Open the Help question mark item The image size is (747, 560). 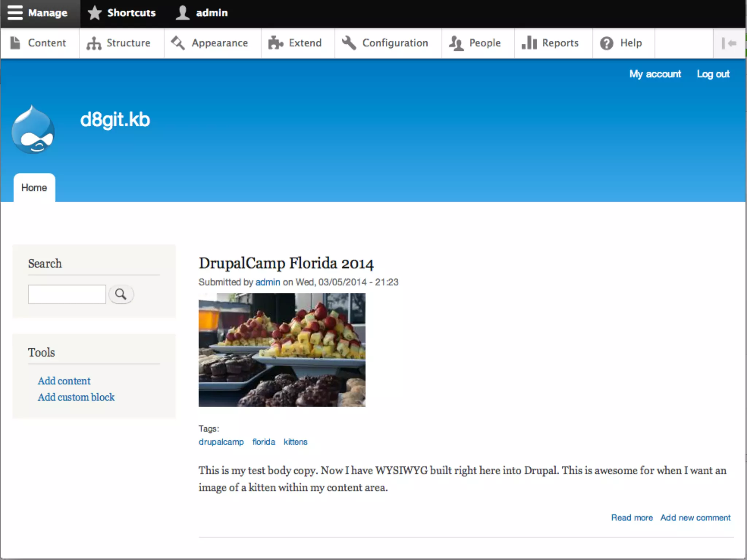coord(621,43)
